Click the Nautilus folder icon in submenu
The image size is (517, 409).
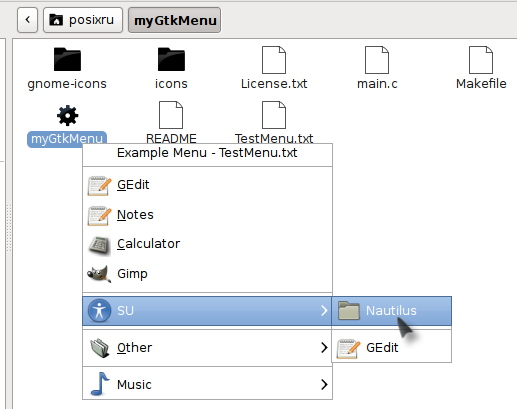pos(349,310)
